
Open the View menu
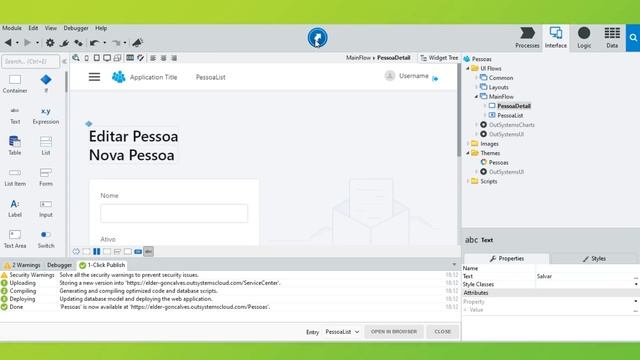51,28
